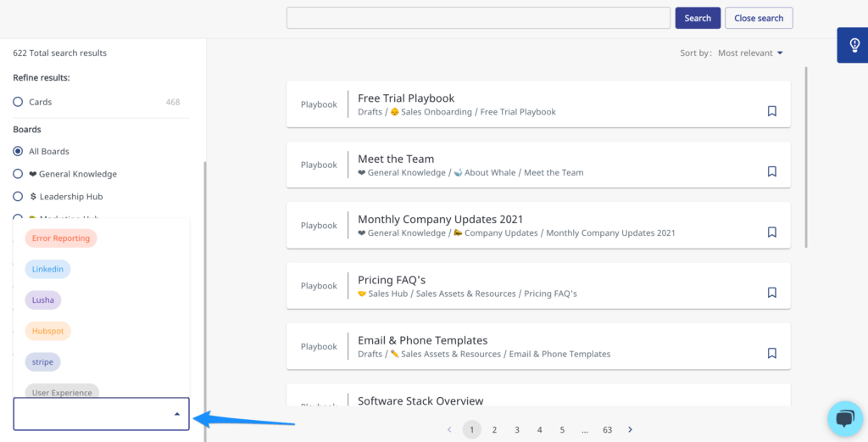
Task: Bookmark Email & Phone Templates result
Action: pos(771,353)
